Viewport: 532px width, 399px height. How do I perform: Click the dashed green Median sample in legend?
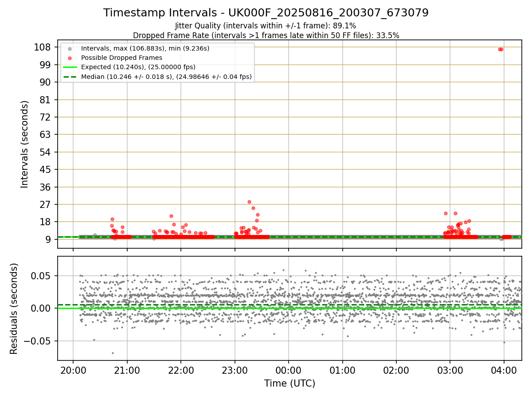[70, 77]
